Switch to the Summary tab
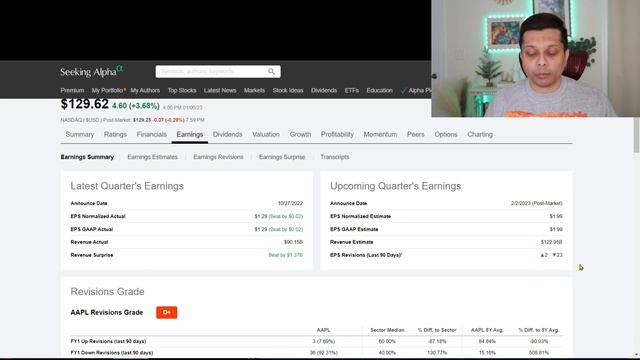The image size is (640, 360). pos(80,134)
